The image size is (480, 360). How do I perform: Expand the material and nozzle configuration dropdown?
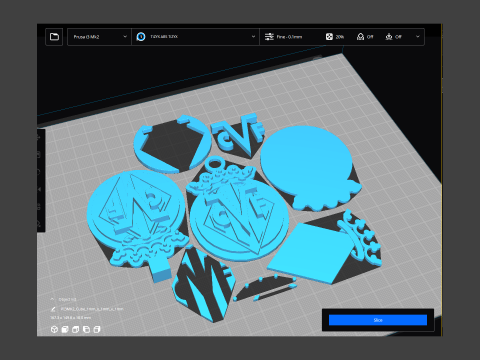coord(253,37)
